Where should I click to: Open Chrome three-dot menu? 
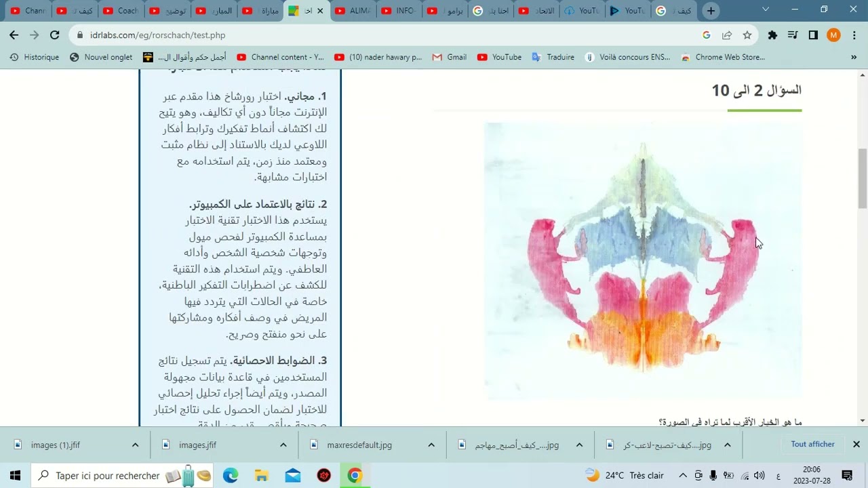coord(853,35)
